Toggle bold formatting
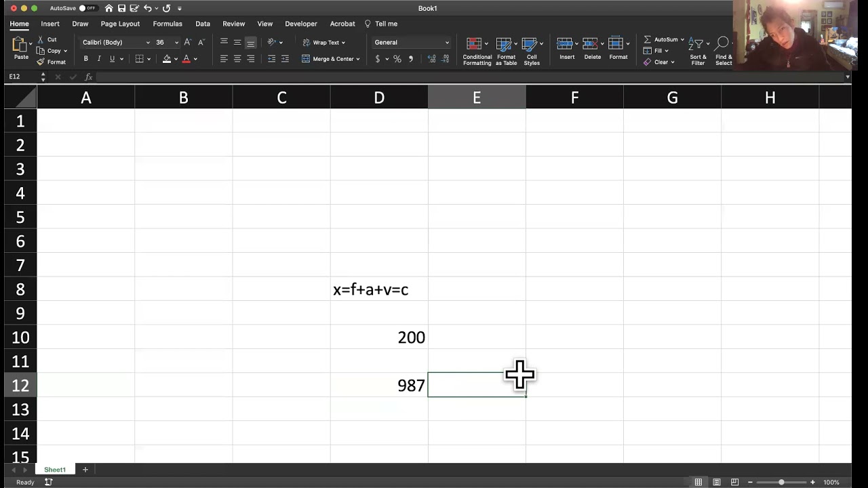The width and height of the screenshot is (868, 488). tap(85, 59)
